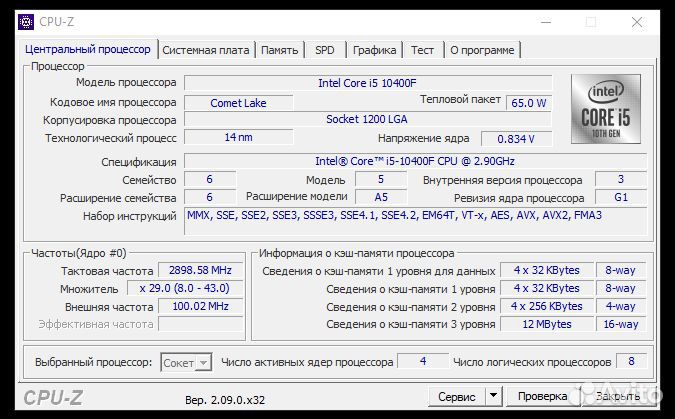Click the A5 extended model value

[x=381, y=197]
